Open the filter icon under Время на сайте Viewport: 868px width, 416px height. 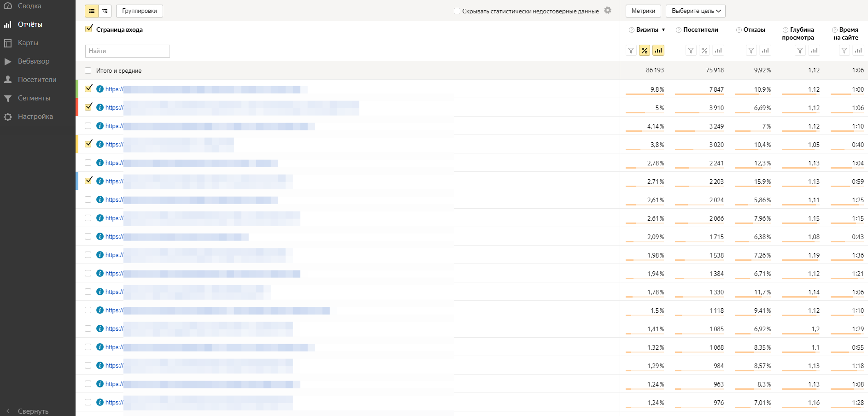[x=845, y=51]
